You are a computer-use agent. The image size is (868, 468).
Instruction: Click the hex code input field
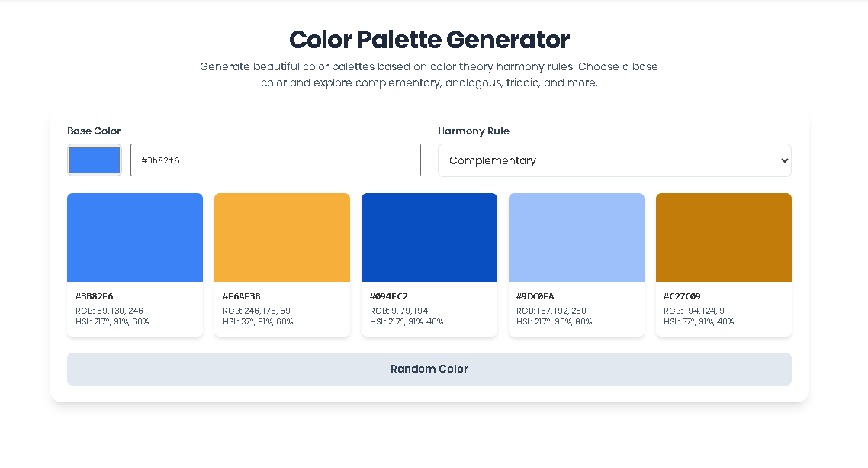tap(275, 160)
